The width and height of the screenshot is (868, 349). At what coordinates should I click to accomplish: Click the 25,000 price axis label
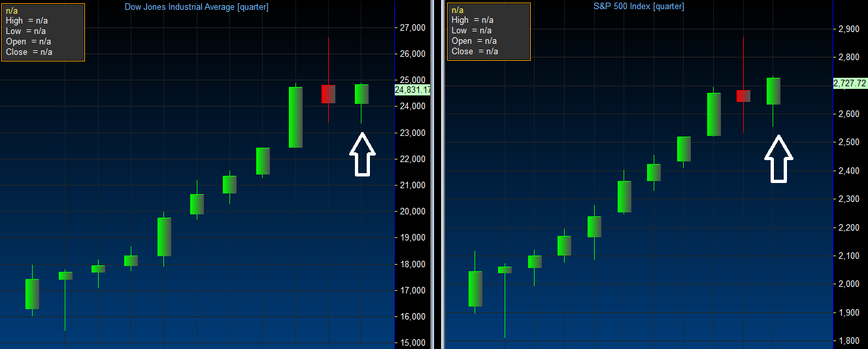(x=412, y=80)
